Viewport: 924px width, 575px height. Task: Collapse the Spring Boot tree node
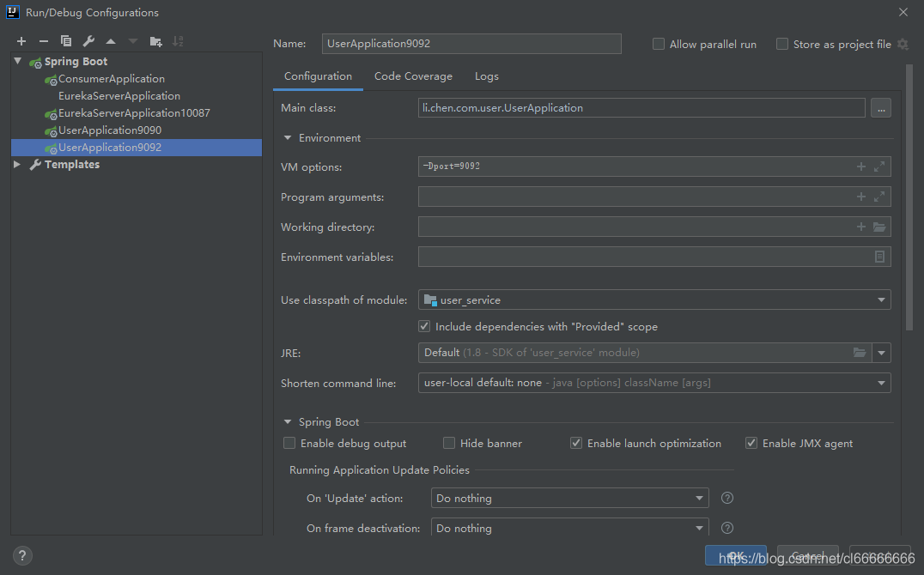coord(18,61)
